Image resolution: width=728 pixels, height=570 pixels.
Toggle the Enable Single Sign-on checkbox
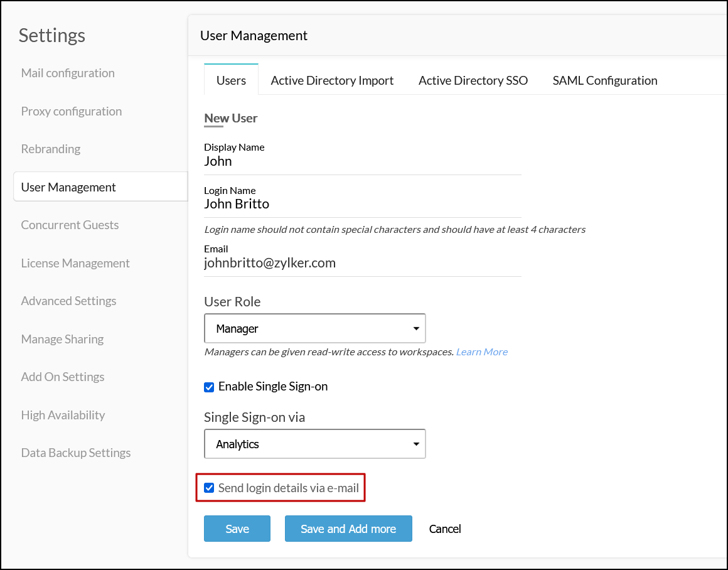(210, 387)
